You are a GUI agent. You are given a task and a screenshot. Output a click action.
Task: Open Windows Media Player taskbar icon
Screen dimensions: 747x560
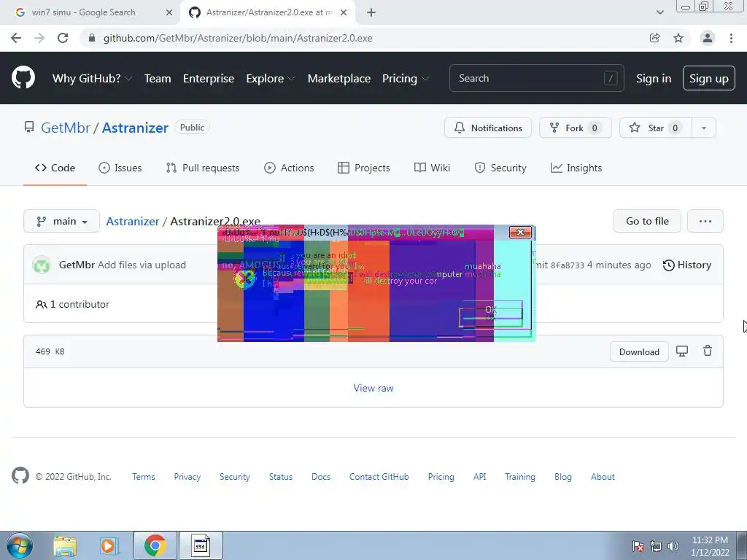pos(109,546)
